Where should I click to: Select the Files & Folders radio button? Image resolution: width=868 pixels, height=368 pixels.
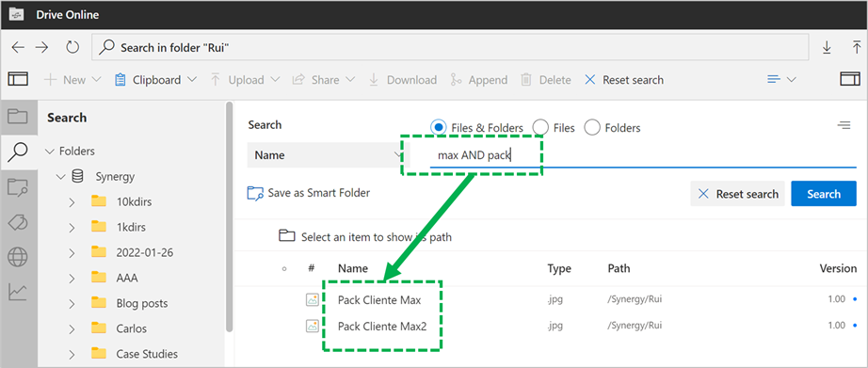(x=439, y=128)
